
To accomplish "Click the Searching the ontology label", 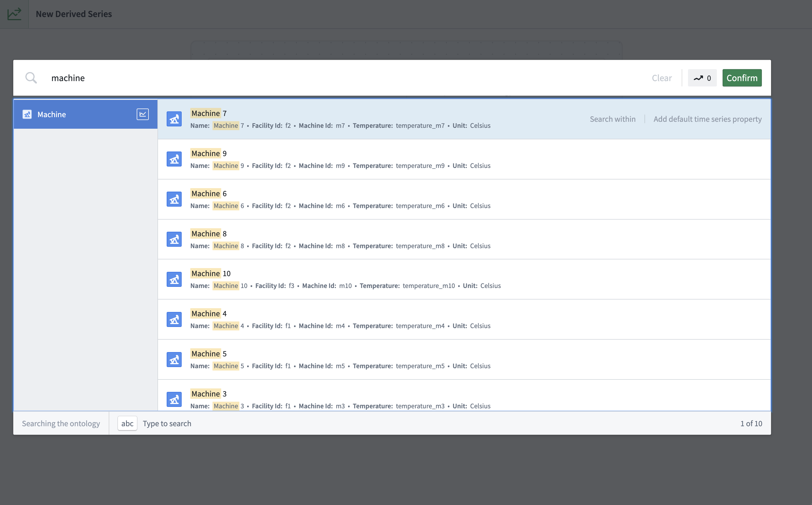I will tap(61, 424).
